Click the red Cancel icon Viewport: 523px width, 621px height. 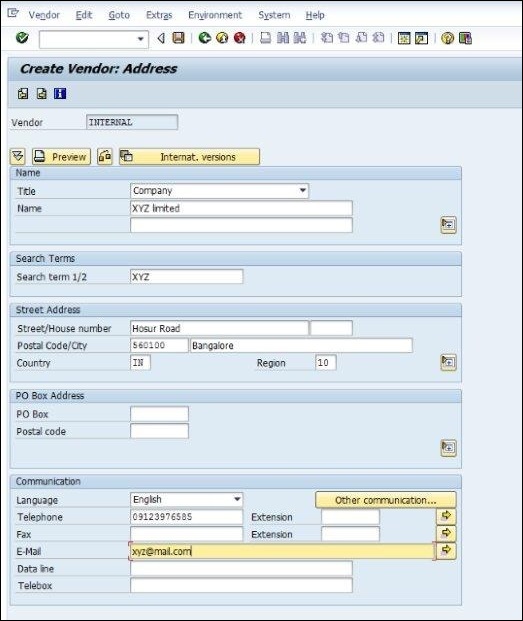pos(240,38)
